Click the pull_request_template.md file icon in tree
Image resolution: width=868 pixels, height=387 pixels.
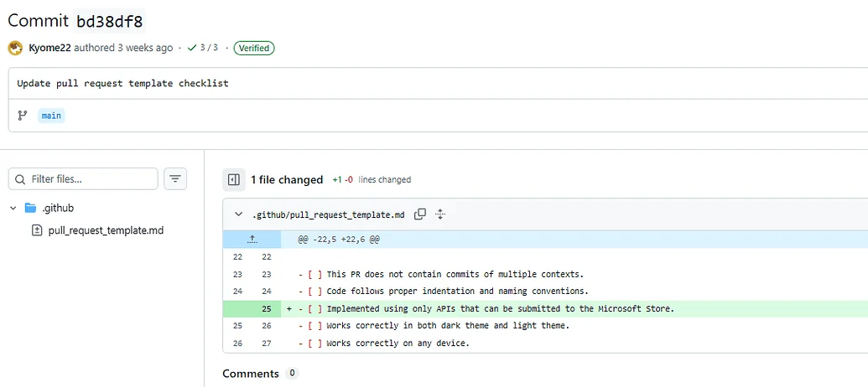[37, 230]
